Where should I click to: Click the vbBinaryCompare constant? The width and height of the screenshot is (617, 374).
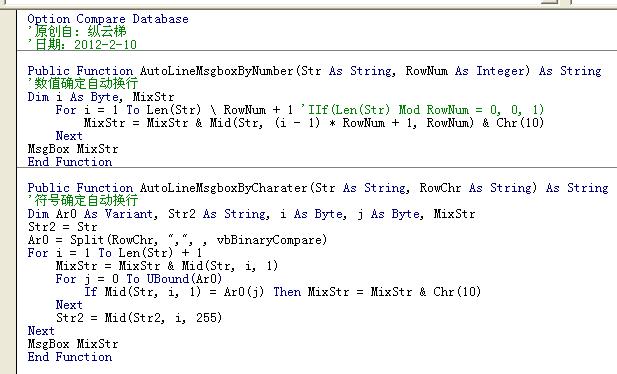[x=270, y=240]
